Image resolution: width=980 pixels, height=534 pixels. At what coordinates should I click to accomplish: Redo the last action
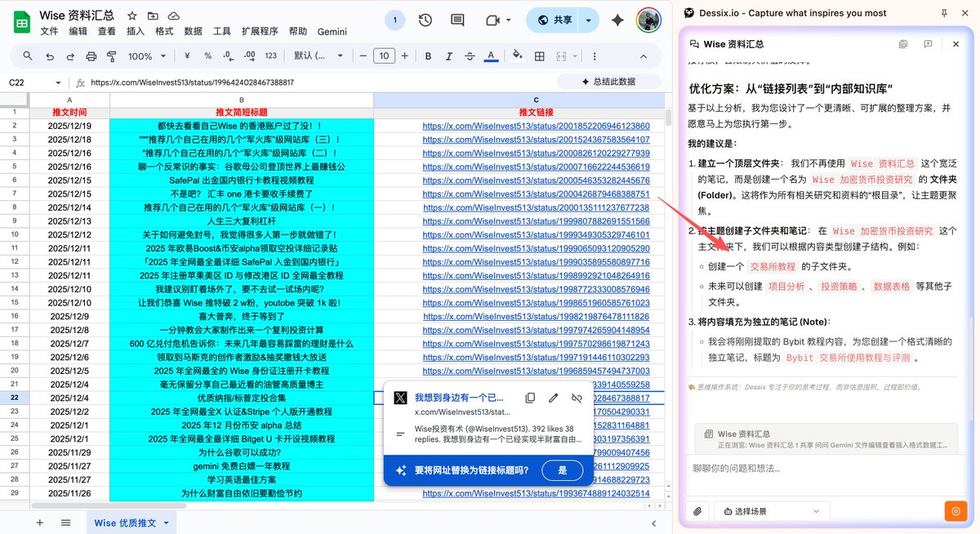coord(69,56)
